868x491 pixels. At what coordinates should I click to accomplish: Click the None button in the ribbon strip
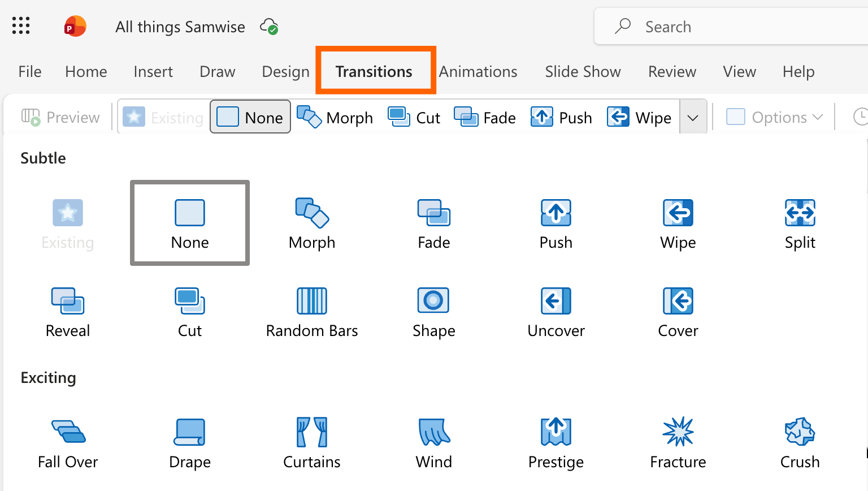pyautogui.click(x=250, y=117)
